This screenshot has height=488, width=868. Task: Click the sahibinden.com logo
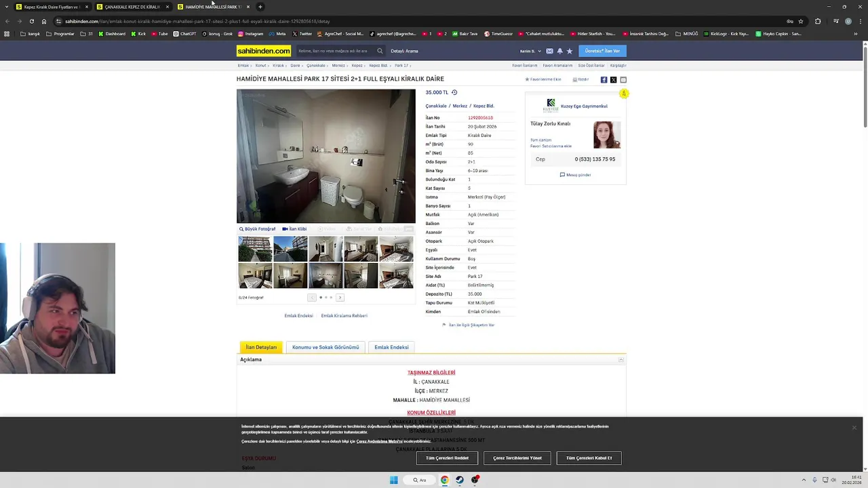tap(264, 51)
